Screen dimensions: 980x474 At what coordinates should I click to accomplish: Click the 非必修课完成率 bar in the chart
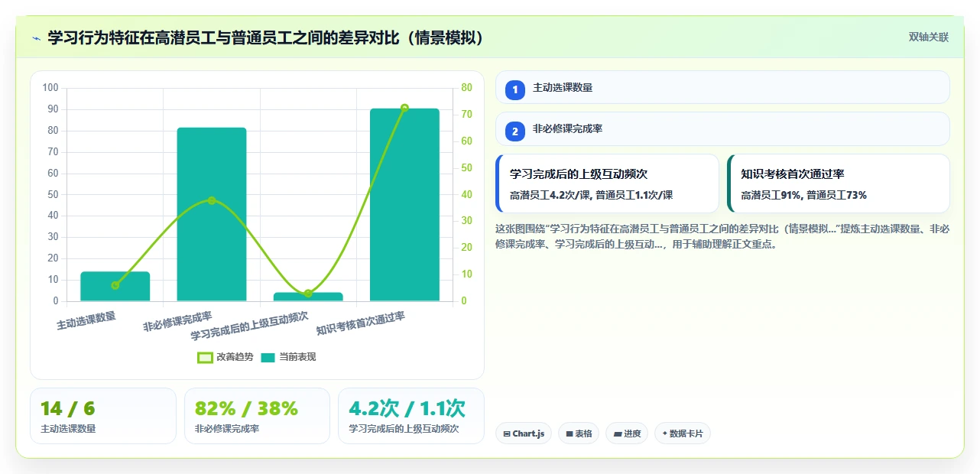[x=212, y=214]
